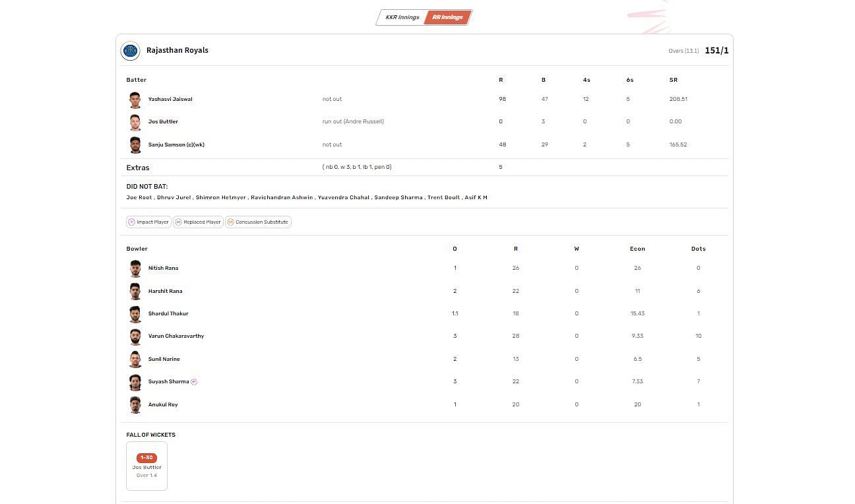This screenshot has height=504, width=855.
Task: Click Yuzvendra Chahal in did not bat list
Action: [344, 197]
